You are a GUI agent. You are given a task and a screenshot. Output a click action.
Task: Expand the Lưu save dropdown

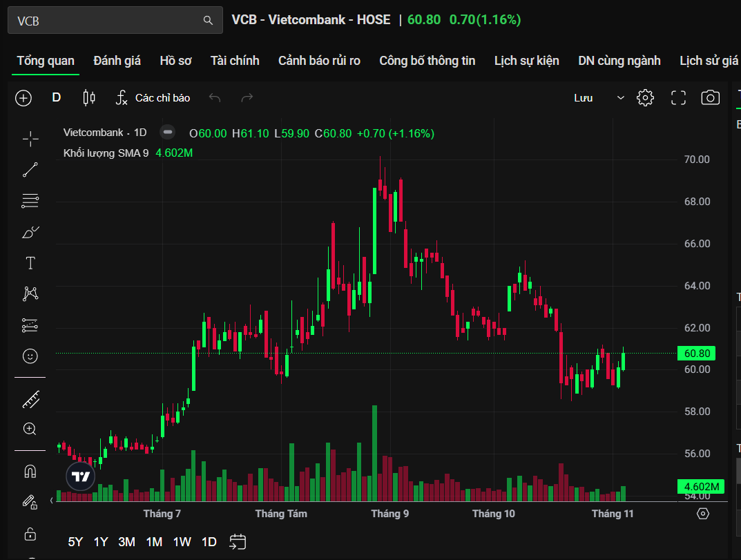tap(620, 98)
